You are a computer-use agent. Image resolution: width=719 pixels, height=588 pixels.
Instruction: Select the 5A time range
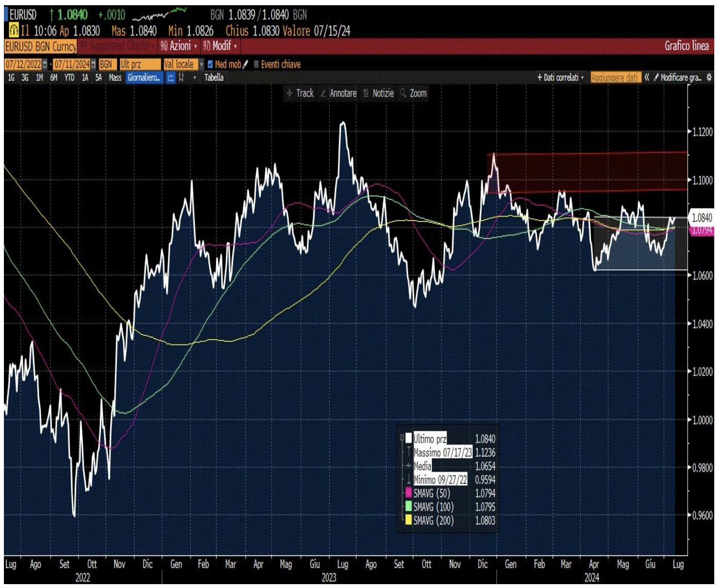pyautogui.click(x=99, y=78)
